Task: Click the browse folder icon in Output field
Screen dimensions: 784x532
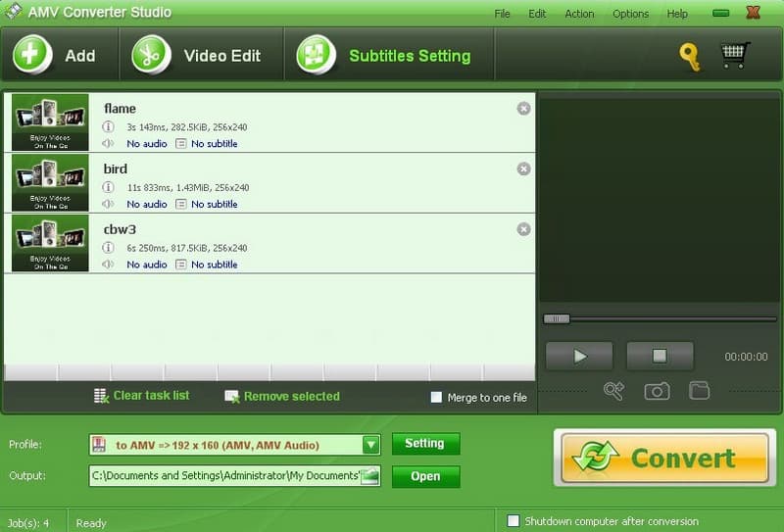Action: pos(369,477)
